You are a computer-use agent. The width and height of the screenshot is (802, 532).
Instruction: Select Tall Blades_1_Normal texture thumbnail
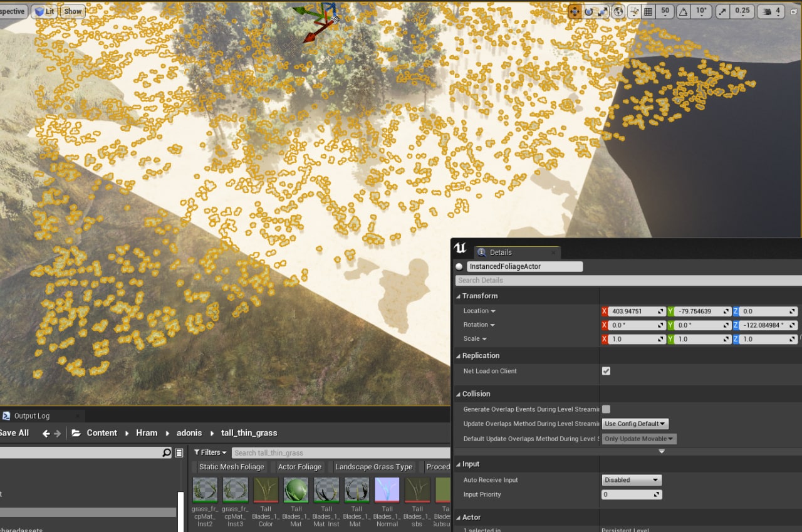387,490
